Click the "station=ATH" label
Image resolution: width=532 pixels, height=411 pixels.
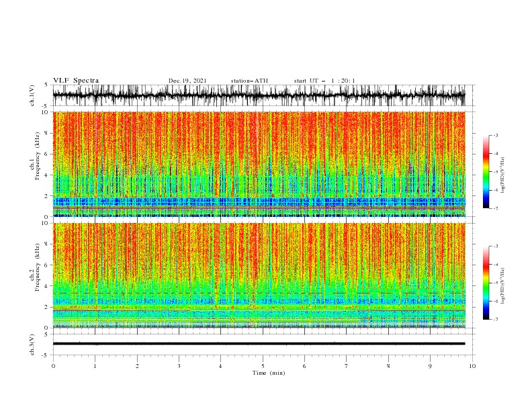[249, 81]
